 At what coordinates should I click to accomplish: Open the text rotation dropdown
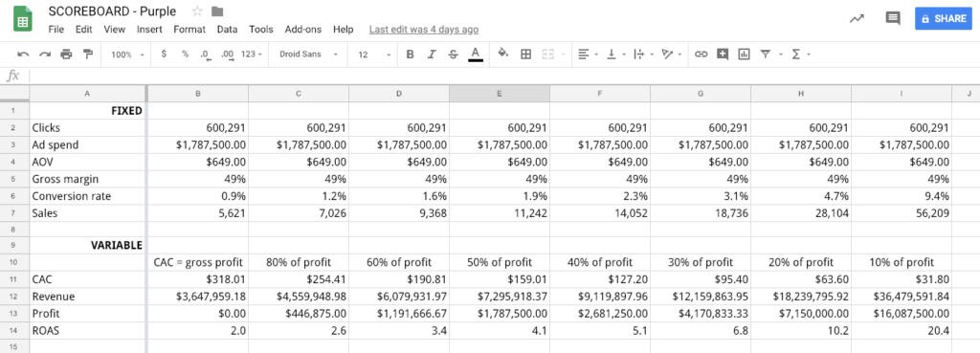tap(671, 55)
